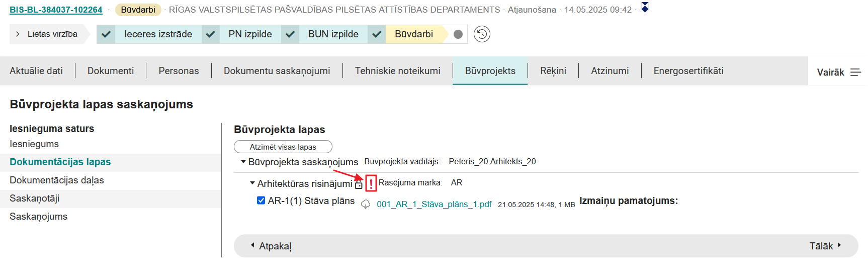Screen dimensions: 868x263
Task: Open Saskaņojums in the sidebar
Action: tap(39, 217)
